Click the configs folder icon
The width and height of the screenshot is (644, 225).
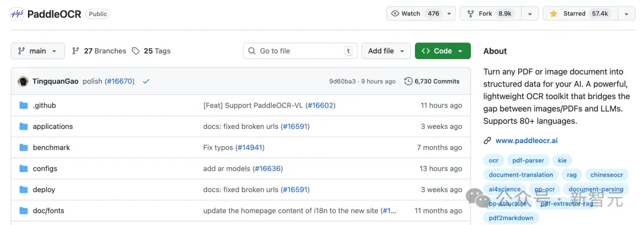coord(23,169)
